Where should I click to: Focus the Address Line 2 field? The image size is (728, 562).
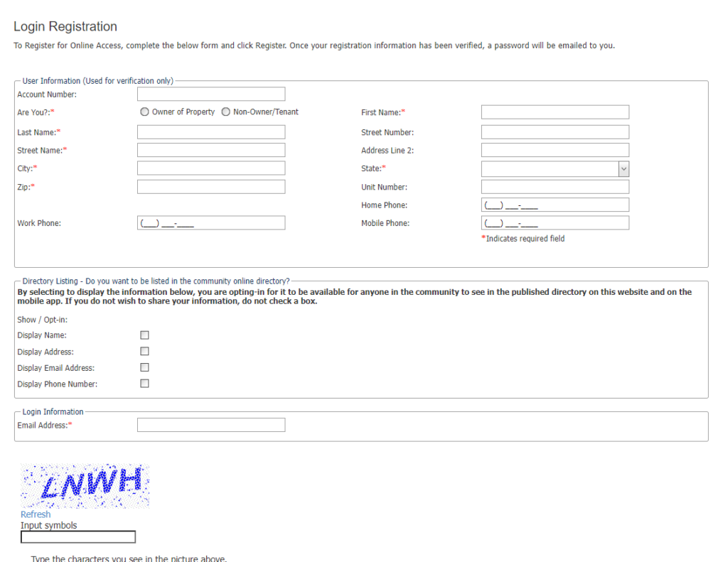point(555,151)
